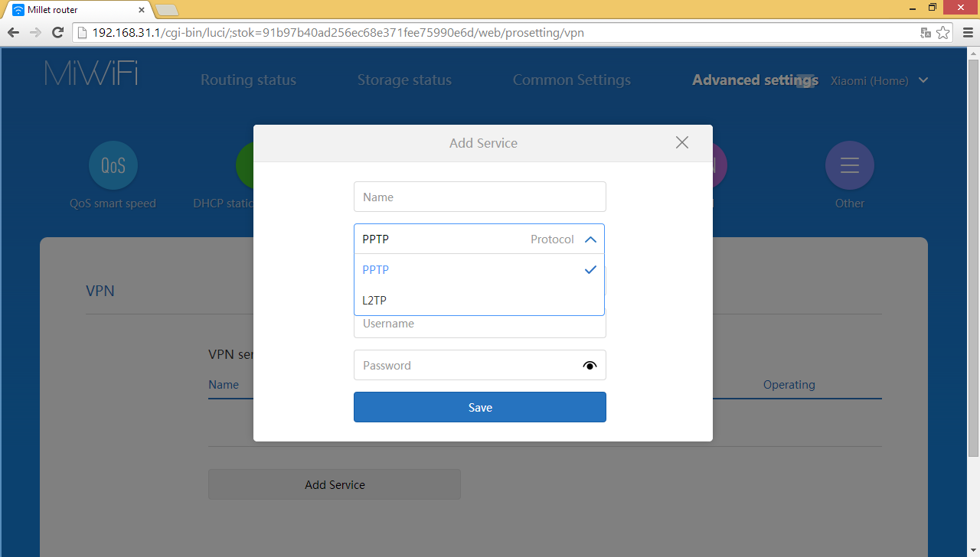Go forward in browser history

(x=35, y=32)
